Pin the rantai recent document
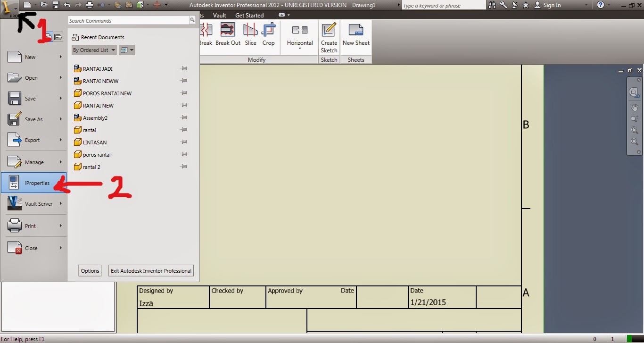644x343 pixels. (x=183, y=130)
